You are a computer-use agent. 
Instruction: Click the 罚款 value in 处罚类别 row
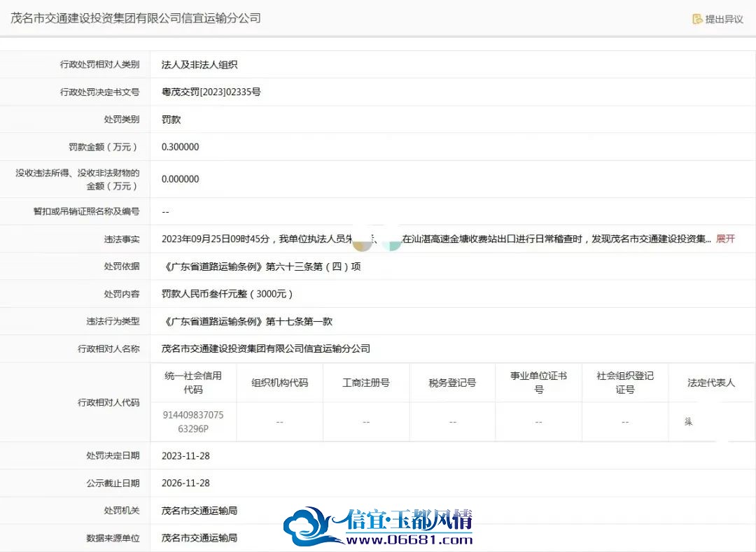click(x=171, y=120)
